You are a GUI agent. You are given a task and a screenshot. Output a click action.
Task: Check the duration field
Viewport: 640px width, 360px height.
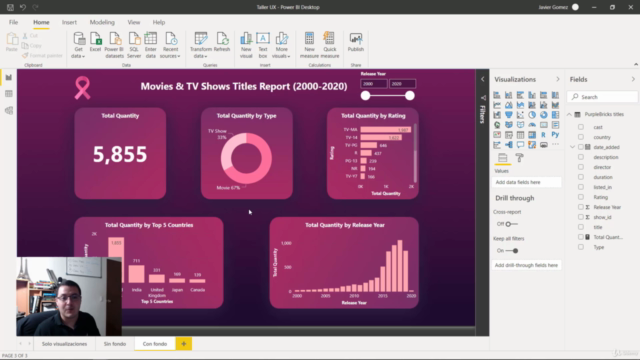pos(581,177)
